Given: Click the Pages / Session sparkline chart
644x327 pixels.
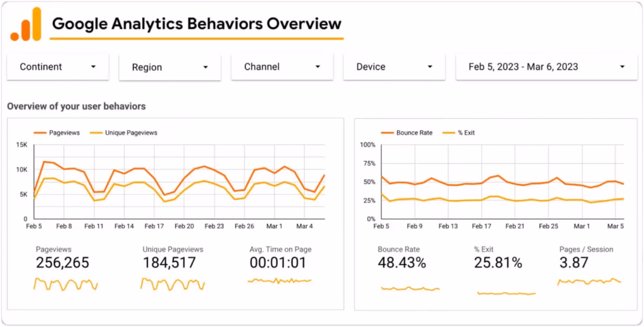Looking at the screenshot, I should [x=589, y=282].
